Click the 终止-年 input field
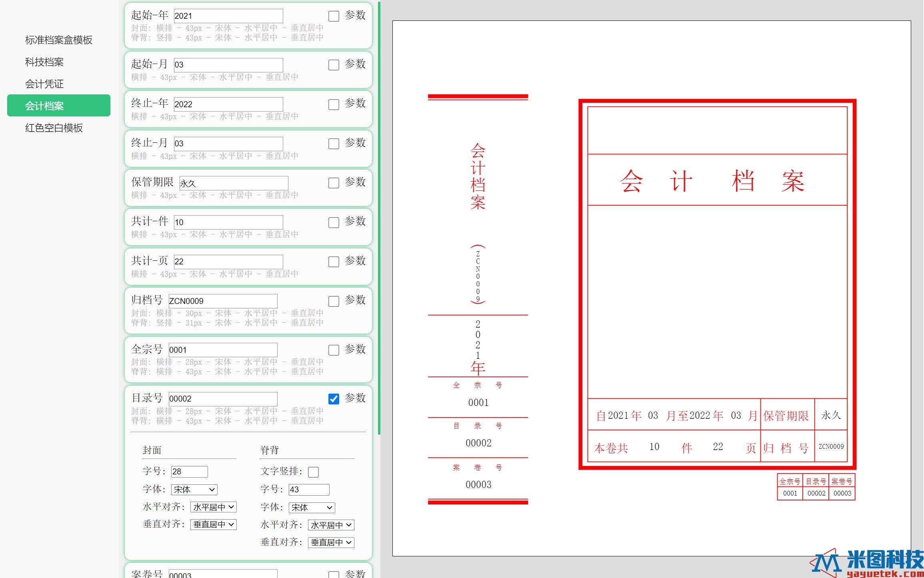 point(228,104)
